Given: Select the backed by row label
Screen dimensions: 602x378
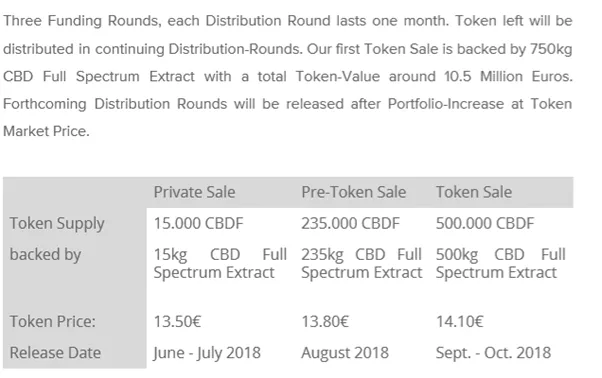Looking at the screenshot, I should coord(45,254).
